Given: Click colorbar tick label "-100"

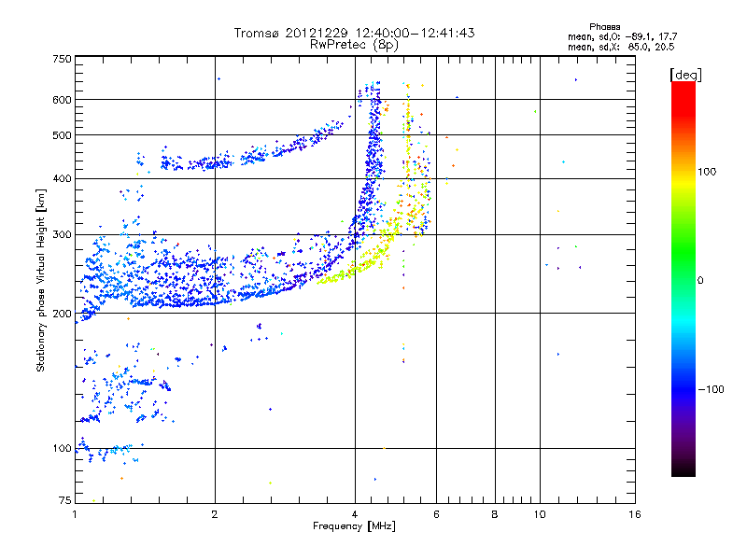Looking at the screenshot, I should [x=712, y=389].
